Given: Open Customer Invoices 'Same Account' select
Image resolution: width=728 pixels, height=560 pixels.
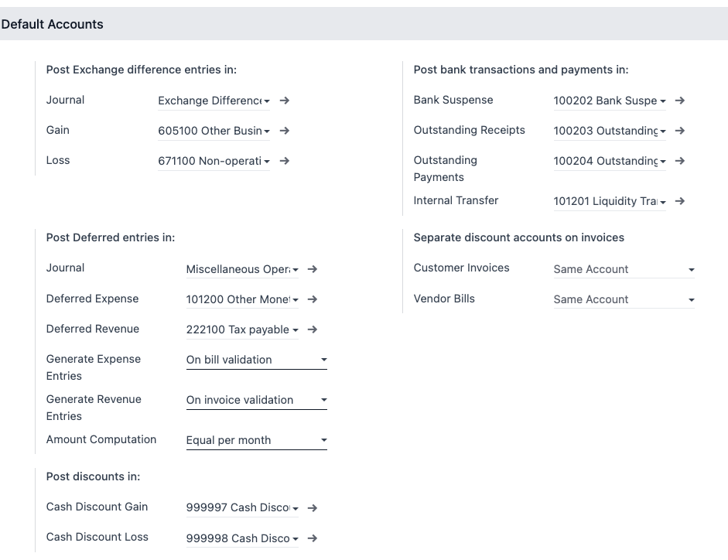Looking at the screenshot, I should (x=624, y=269).
